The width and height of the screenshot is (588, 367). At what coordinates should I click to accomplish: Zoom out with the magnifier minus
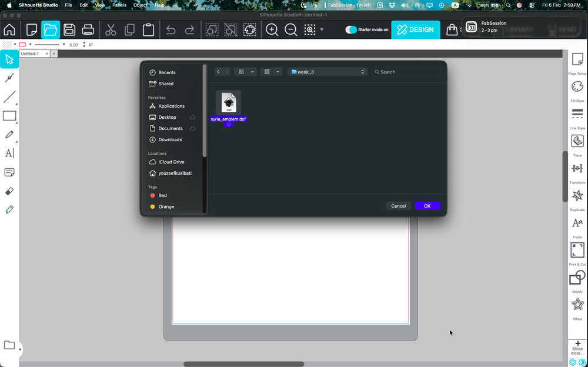click(290, 29)
